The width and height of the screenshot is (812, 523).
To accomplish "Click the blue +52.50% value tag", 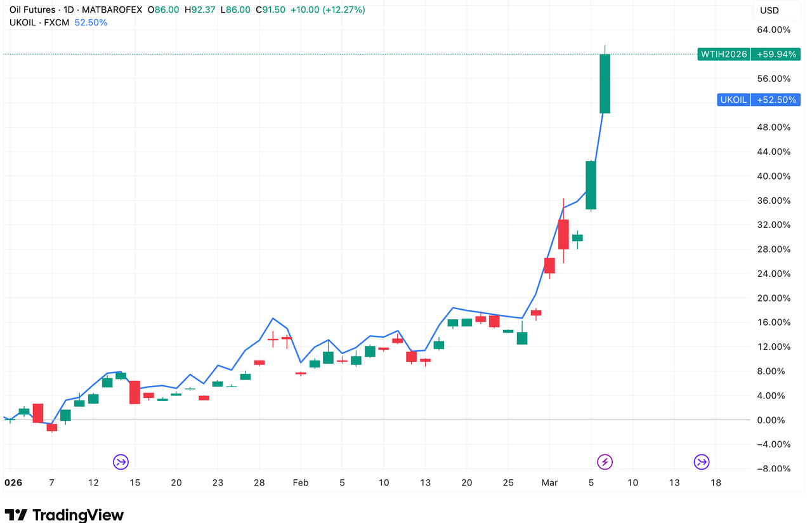I will click(775, 100).
